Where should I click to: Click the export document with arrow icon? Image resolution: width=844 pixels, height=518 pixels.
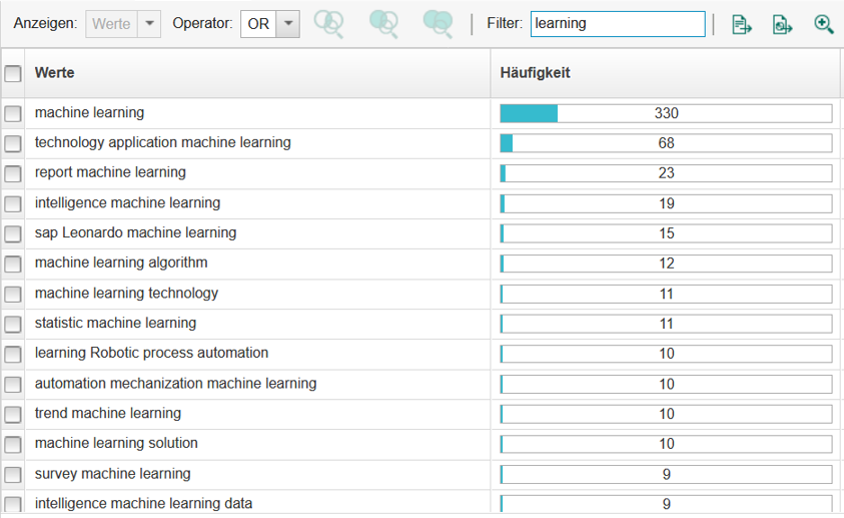pyautogui.click(x=742, y=25)
